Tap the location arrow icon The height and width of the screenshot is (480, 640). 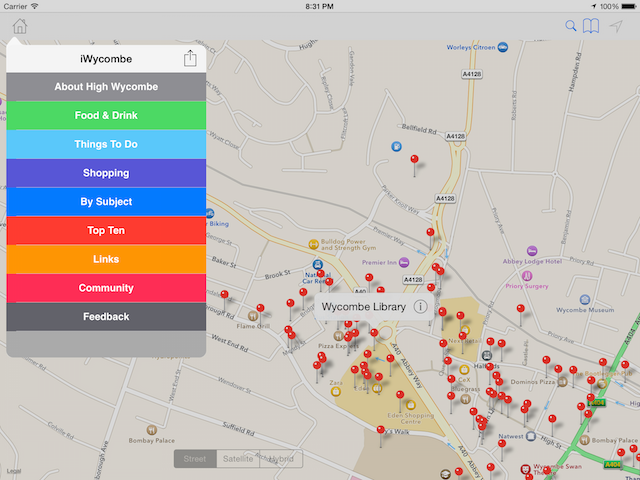(616, 26)
